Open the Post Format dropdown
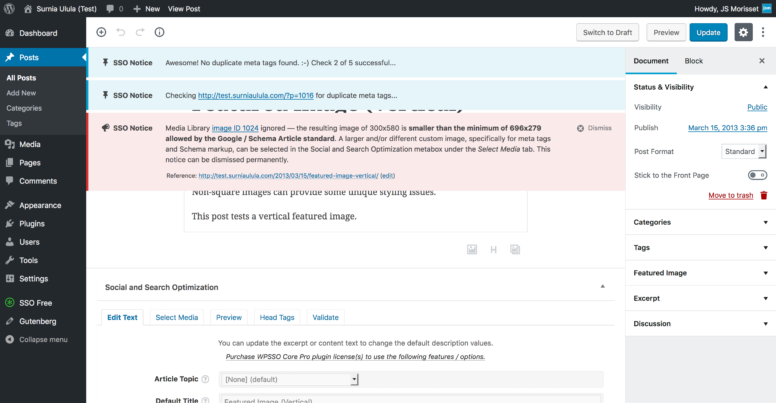This screenshot has height=403, width=776. [744, 151]
